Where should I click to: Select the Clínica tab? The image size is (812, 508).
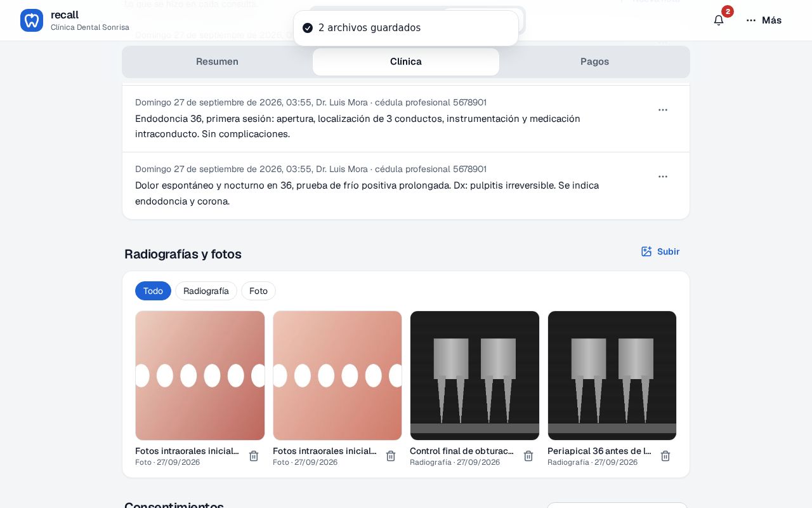click(x=406, y=62)
